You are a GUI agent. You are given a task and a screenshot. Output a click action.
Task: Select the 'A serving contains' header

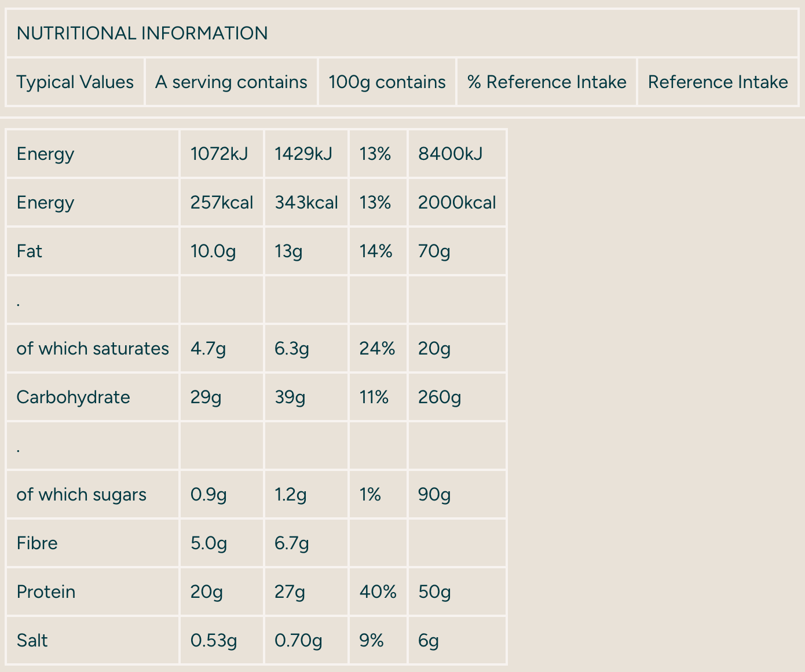coord(231,82)
